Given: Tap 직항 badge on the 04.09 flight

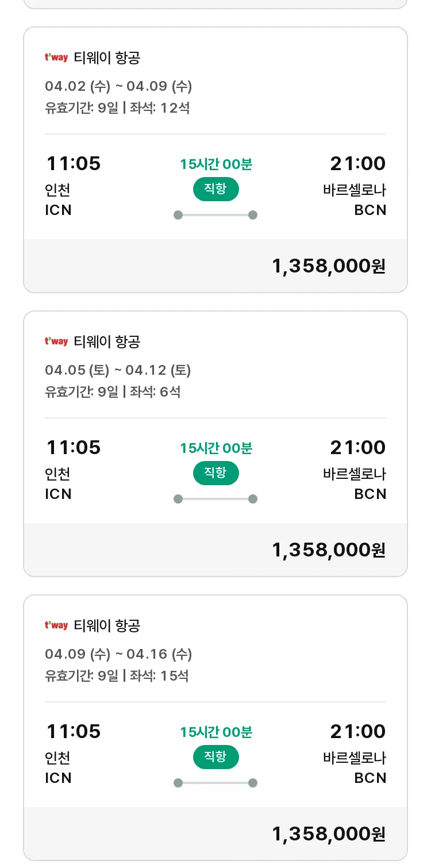Looking at the screenshot, I should pyautogui.click(x=215, y=757).
